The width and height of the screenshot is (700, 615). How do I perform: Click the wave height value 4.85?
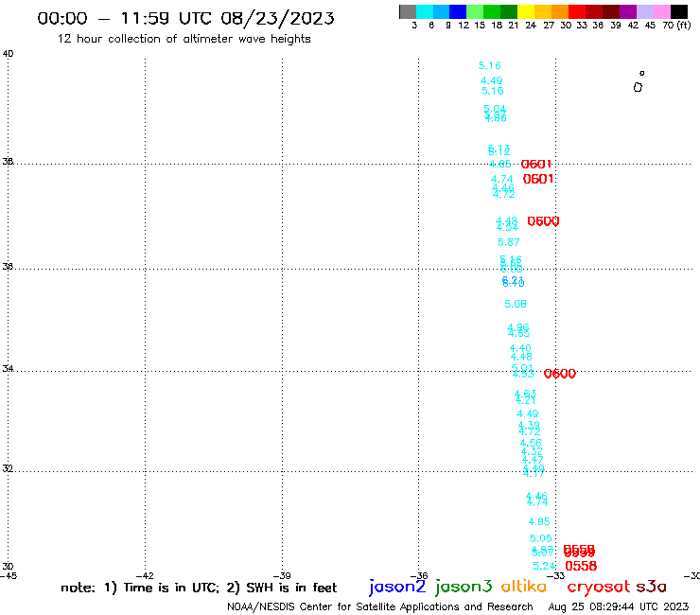(x=499, y=164)
